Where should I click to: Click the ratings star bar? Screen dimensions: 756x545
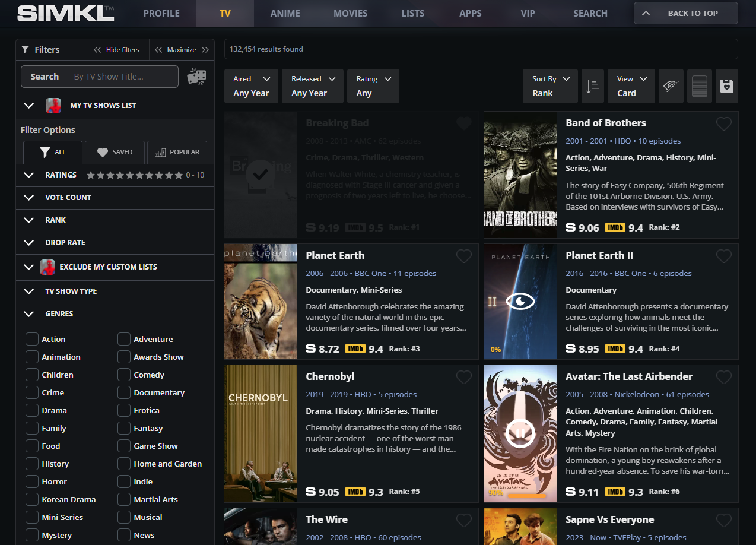click(x=135, y=175)
